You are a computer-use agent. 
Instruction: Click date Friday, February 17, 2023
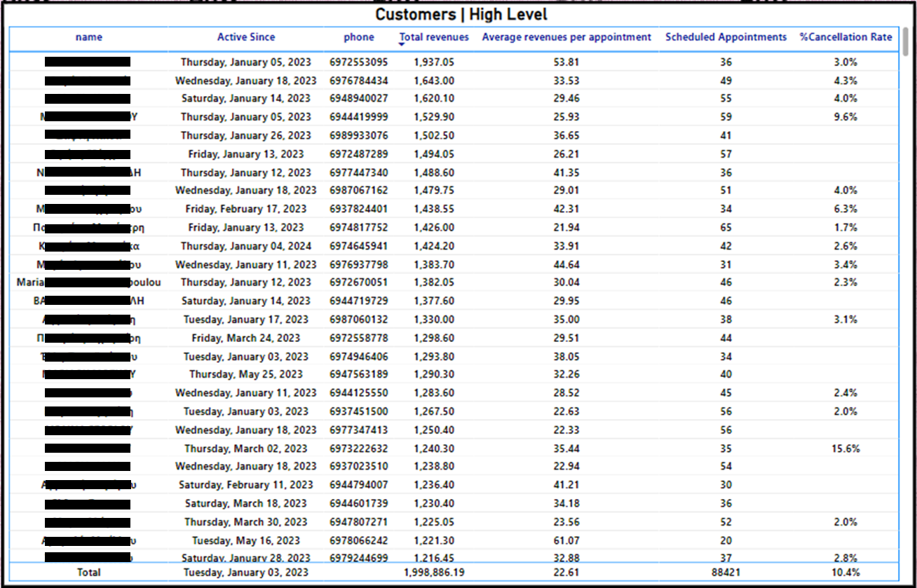[x=246, y=209]
